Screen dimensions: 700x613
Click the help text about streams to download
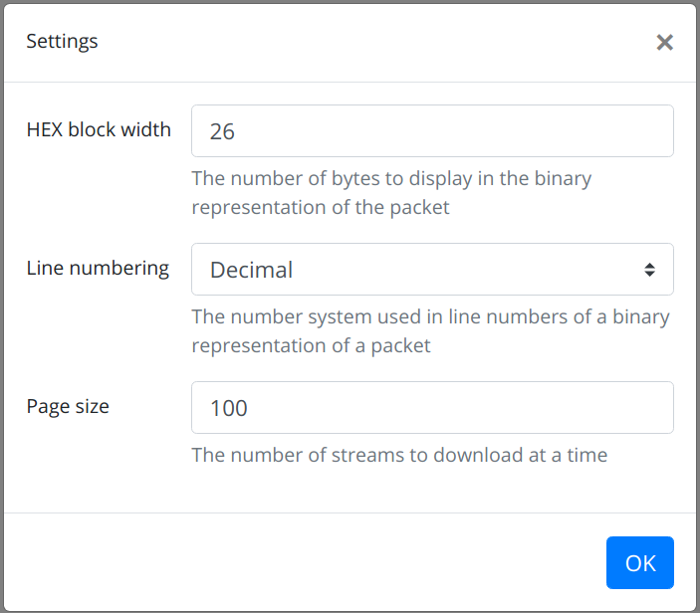(x=399, y=456)
